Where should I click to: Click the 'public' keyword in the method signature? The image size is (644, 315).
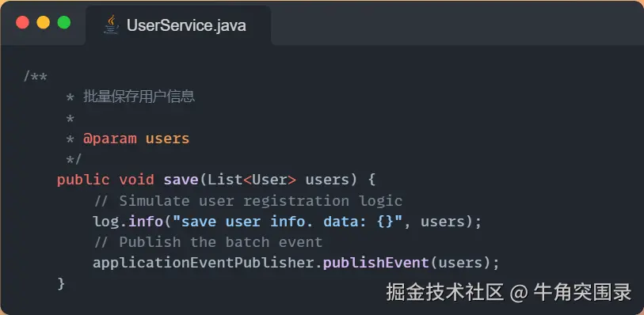point(83,180)
